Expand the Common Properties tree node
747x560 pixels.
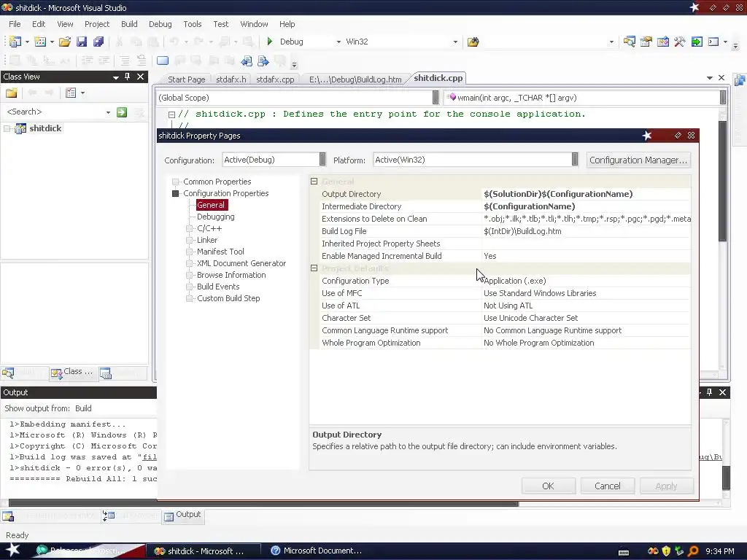(x=175, y=182)
